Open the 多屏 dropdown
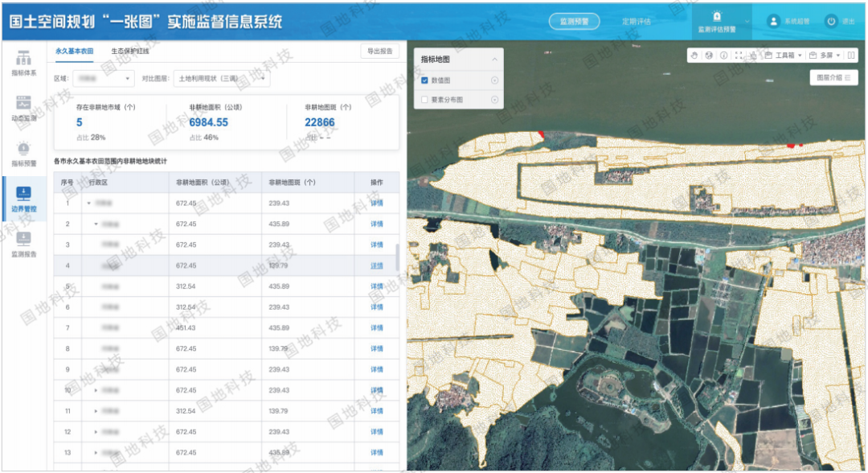Viewport: 868px width, 473px height. [825, 56]
